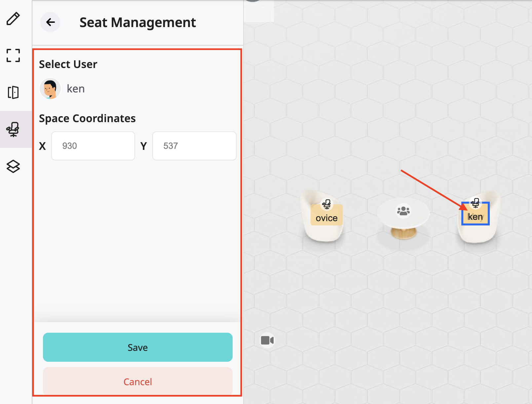Select the highlighted ken seat marker
Screen dimensions: 532x404
click(475, 214)
